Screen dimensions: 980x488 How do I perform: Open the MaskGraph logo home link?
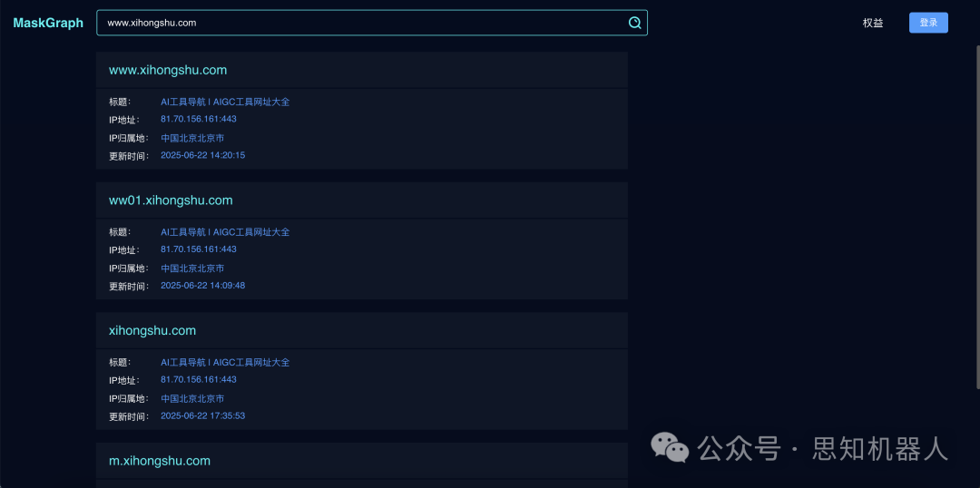(x=48, y=23)
